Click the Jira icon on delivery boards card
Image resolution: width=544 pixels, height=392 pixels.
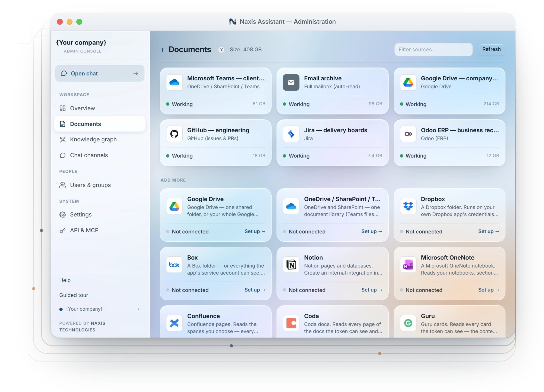[x=291, y=134]
